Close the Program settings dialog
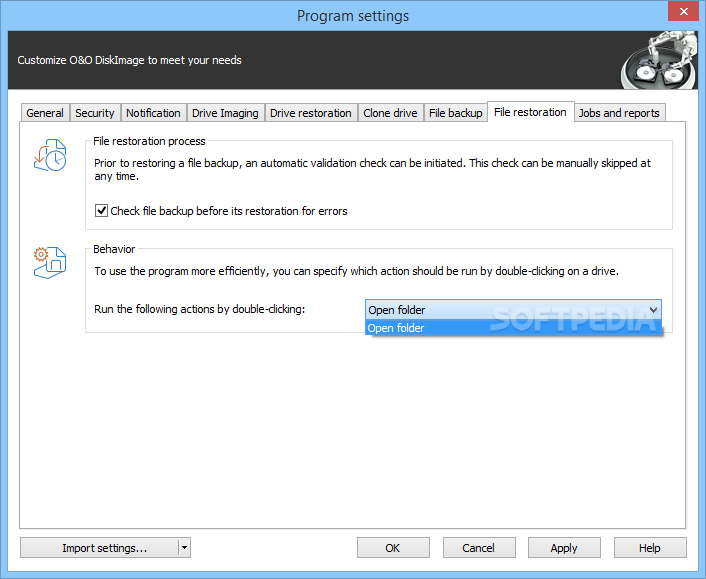 683,11
